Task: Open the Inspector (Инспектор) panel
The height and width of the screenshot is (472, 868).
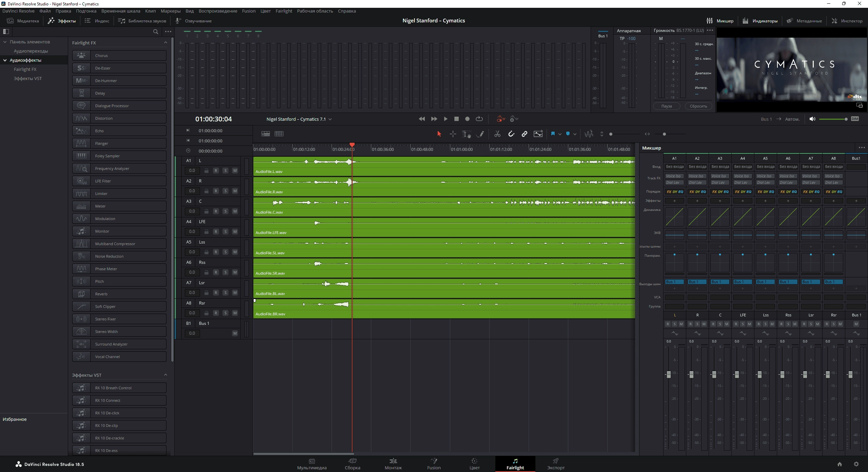Action: point(847,21)
